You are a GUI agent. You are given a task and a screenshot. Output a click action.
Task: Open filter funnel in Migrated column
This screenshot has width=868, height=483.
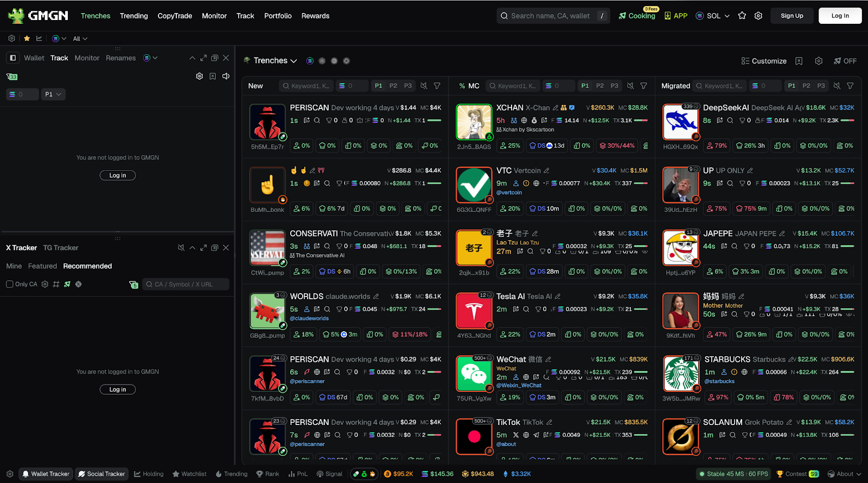pos(851,86)
